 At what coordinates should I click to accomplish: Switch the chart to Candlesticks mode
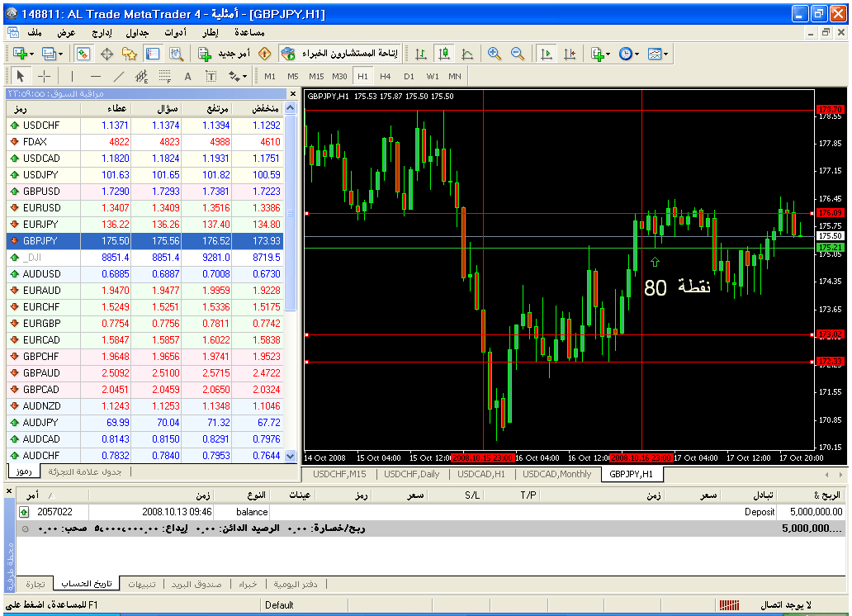tap(444, 54)
